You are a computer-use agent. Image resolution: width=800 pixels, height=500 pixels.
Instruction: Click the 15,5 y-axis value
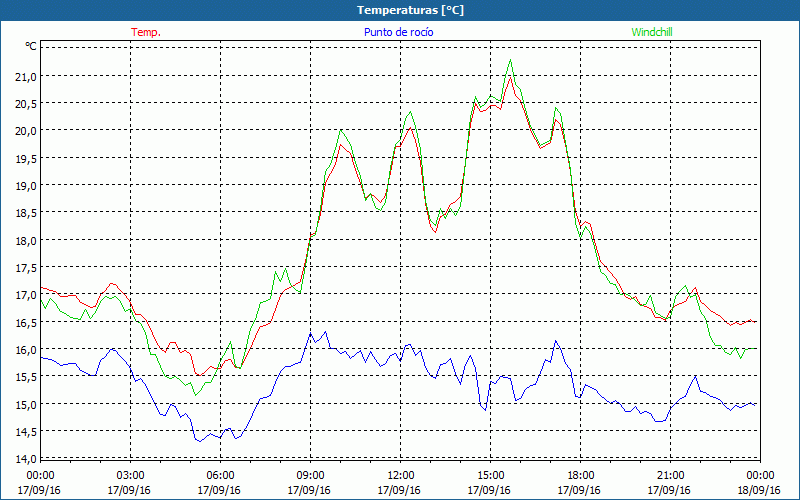(27, 377)
